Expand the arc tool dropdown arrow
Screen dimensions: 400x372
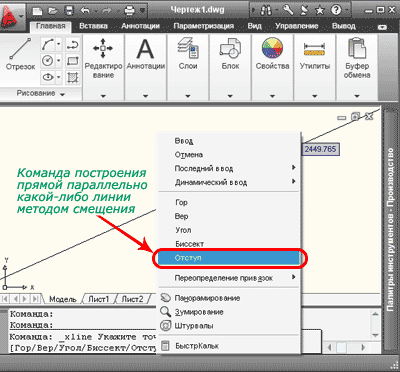[x=58, y=44]
